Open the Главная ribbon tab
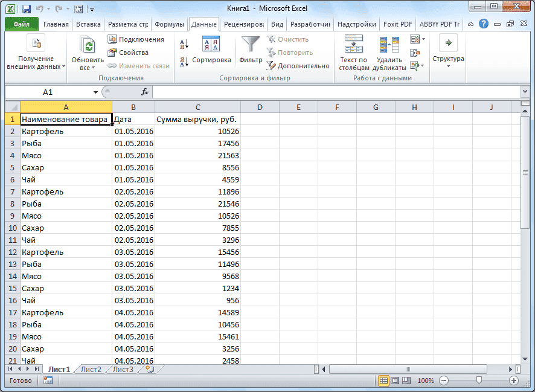Screen dimensions: 535x392 (x=56, y=24)
